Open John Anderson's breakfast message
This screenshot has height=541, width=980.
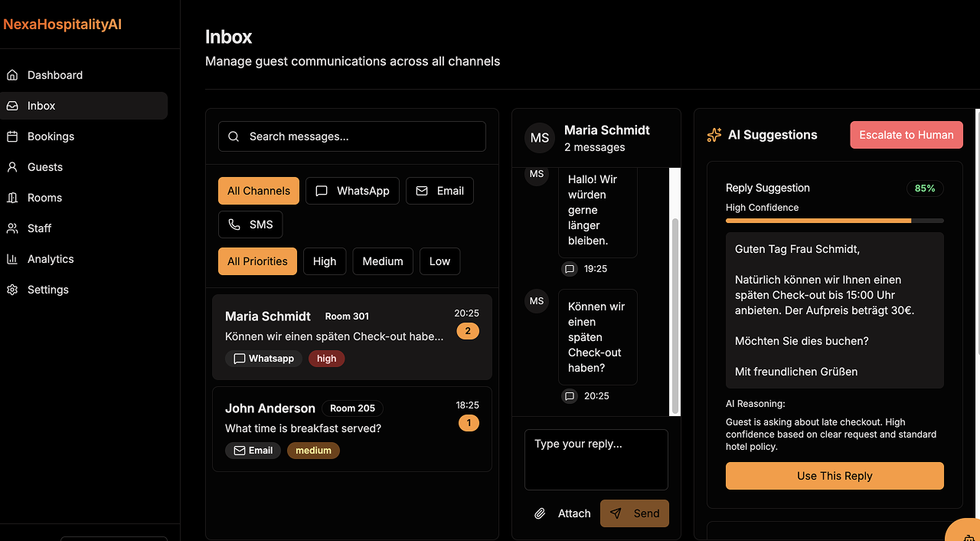pyautogui.click(x=352, y=428)
